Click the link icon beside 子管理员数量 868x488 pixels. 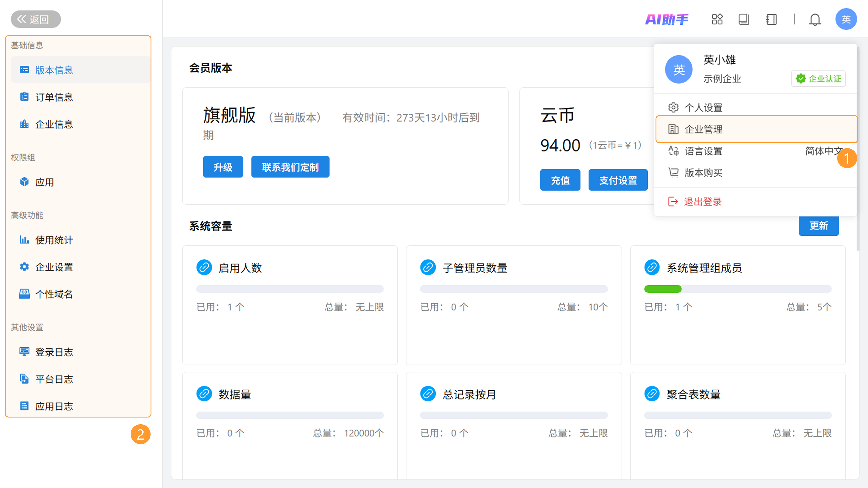point(428,268)
